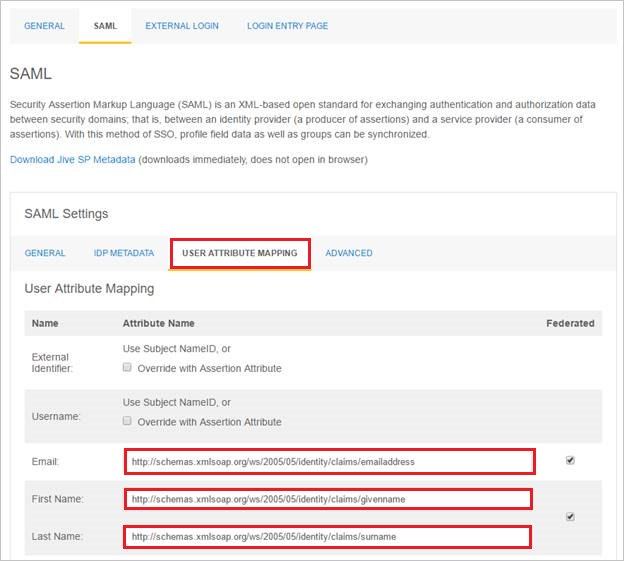The image size is (624, 561).
Task: Switch to IDP METADATA tab
Action: tap(124, 253)
